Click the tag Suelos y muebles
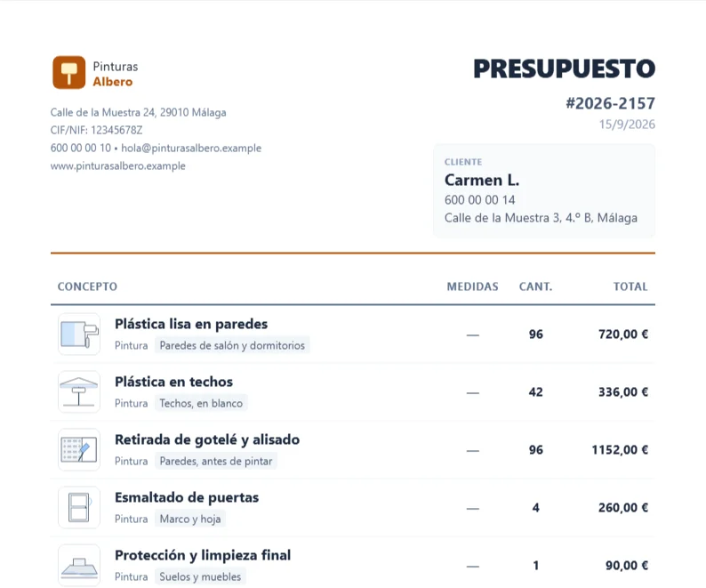Image resolution: width=706 pixels, height=588 pixels. click(x=200, y=576)
